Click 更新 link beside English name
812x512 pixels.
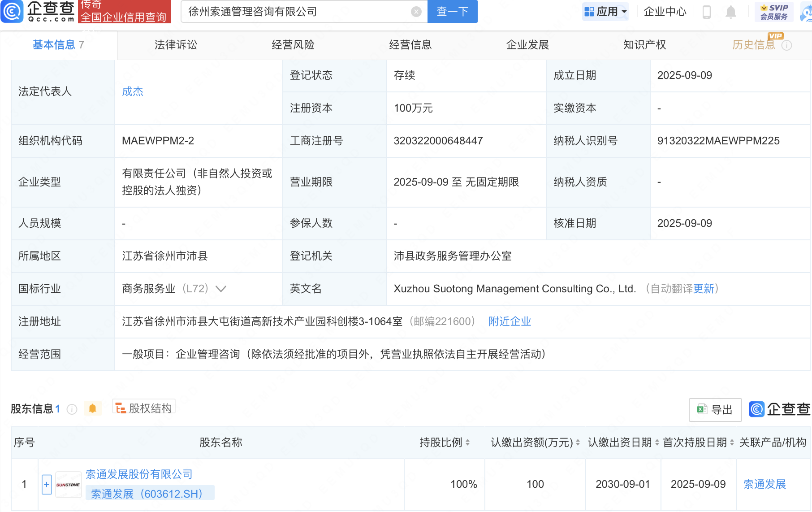point(704,289)
